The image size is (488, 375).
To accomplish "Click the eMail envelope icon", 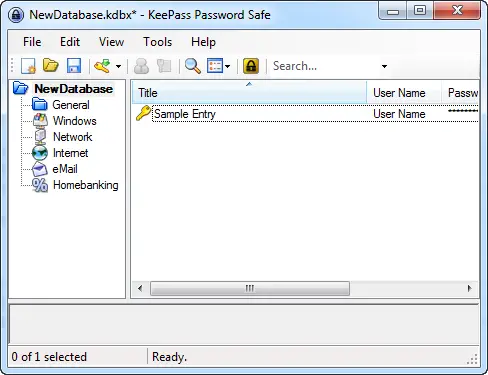I will 40,169.
